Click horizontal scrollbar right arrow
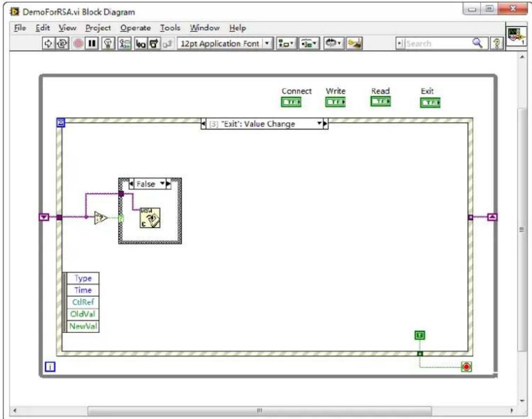532x419 pixels. [x=512, y=410]
